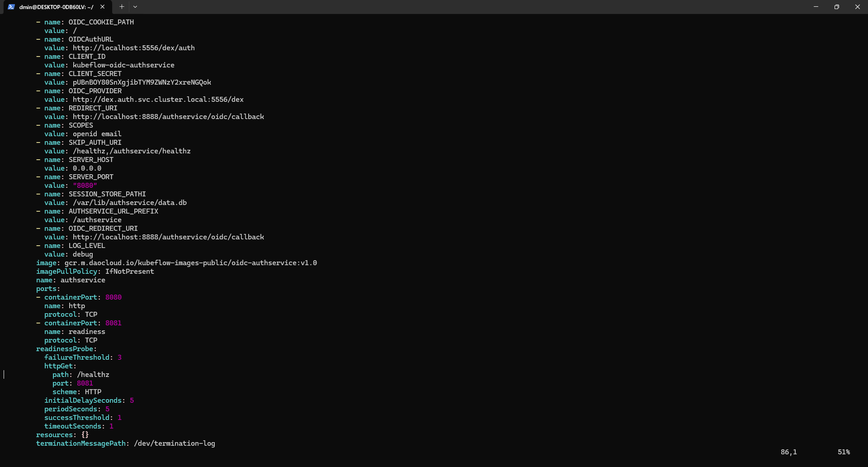Close the dmin@DESKTOP-0DB60LV tab
868x467 pixels.
(103, 7)
